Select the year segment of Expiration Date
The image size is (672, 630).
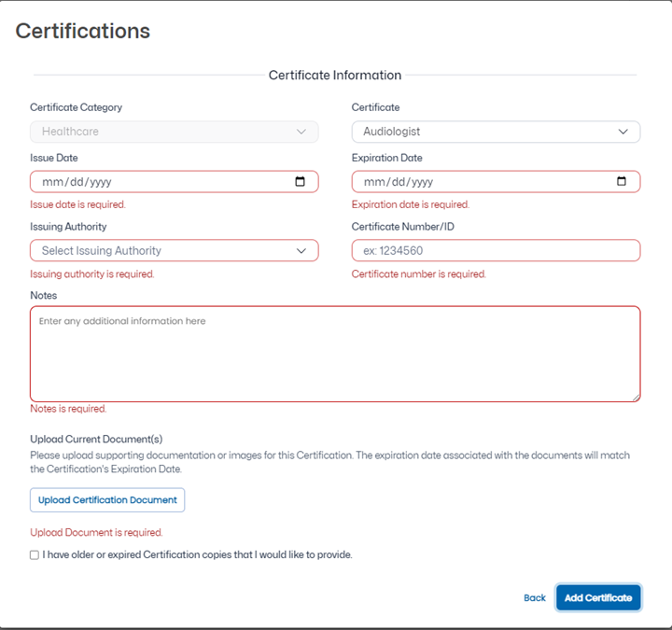point(422,182)
